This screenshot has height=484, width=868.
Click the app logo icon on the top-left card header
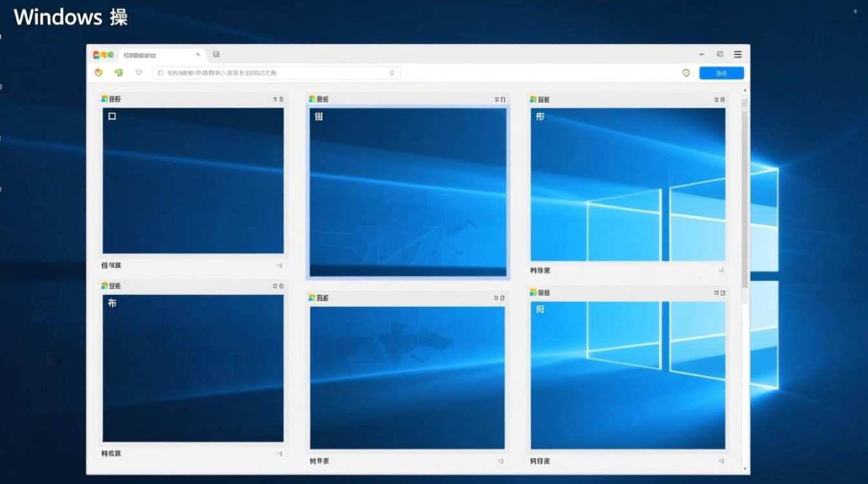coord(104,98)
